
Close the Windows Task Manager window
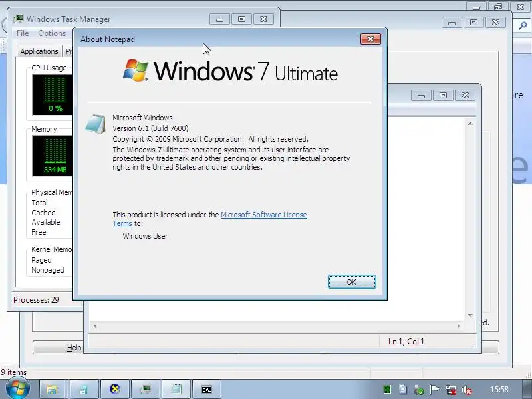(263, 19)
